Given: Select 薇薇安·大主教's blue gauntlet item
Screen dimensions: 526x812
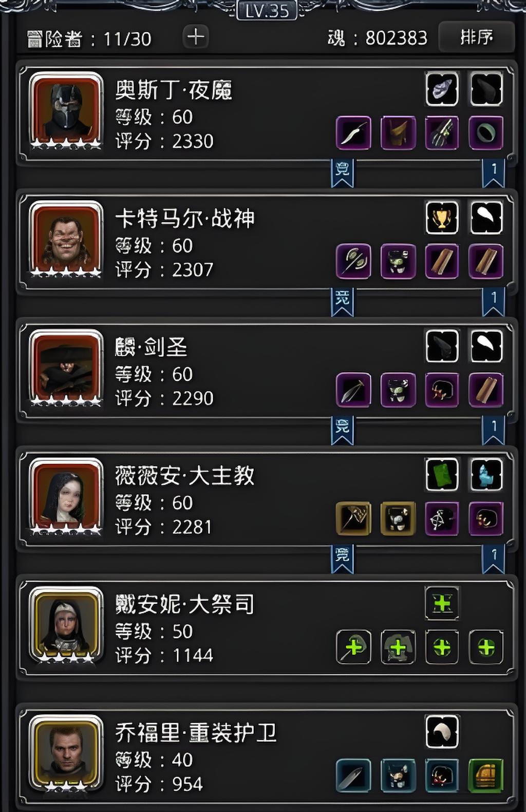Looking at the screenshot, I should point(486,475).
